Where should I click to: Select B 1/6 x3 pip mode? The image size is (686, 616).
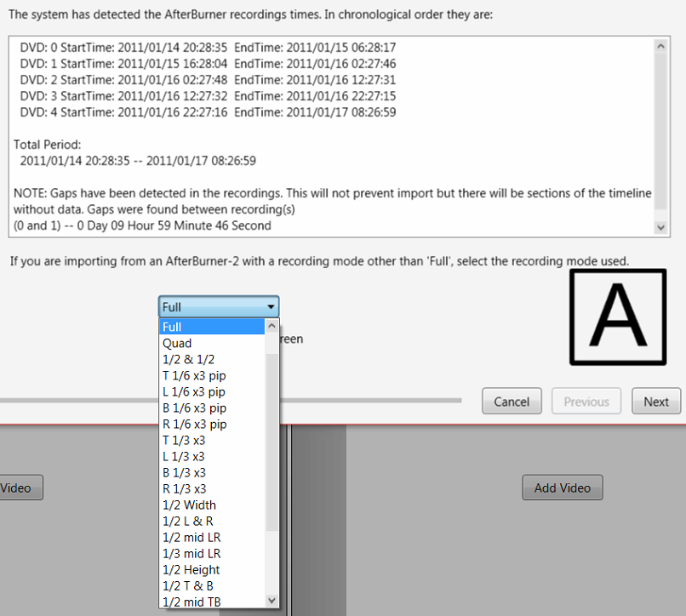[212, 408]
